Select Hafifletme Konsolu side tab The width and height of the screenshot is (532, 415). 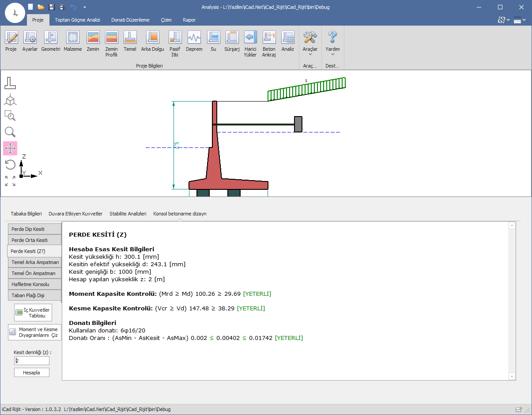[34, 284]
